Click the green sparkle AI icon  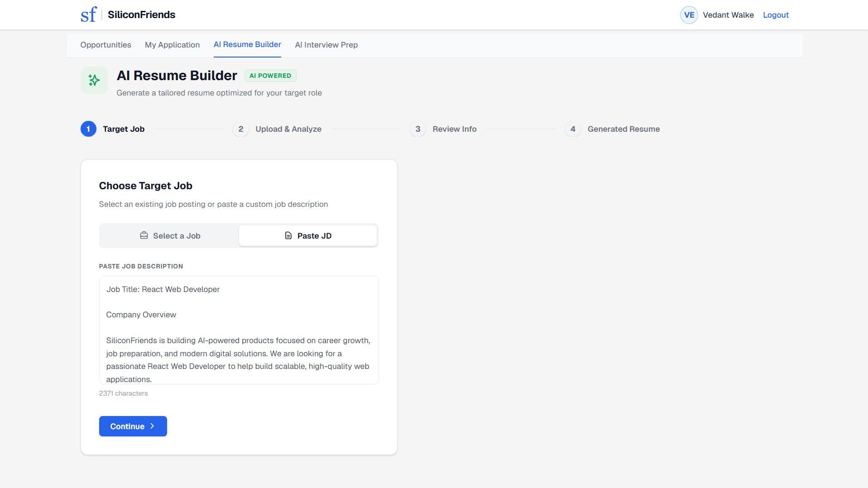coord(94,80)
